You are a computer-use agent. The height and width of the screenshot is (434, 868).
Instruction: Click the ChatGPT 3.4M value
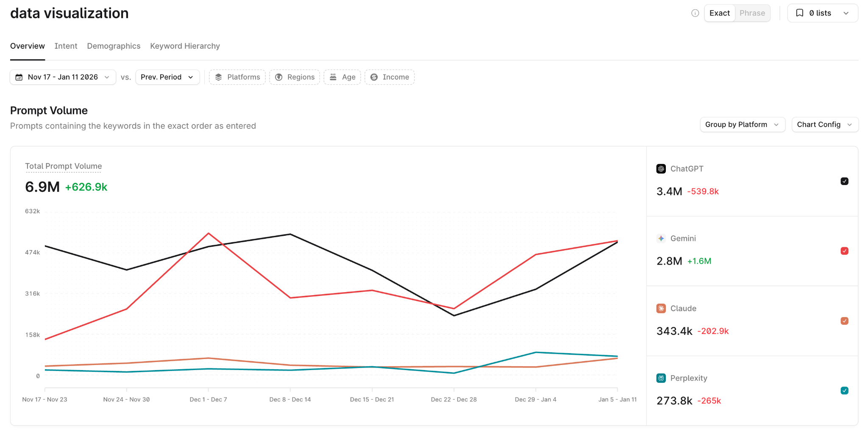point(669,191)
